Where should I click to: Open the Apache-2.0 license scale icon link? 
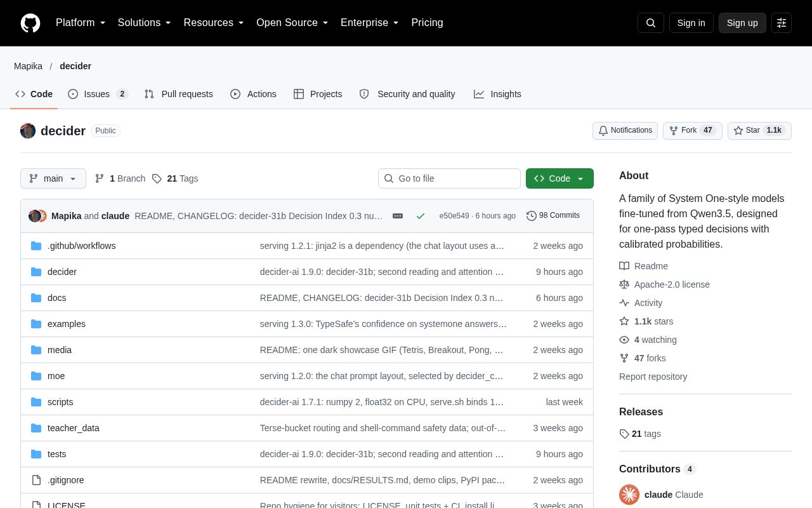[624, 284]
